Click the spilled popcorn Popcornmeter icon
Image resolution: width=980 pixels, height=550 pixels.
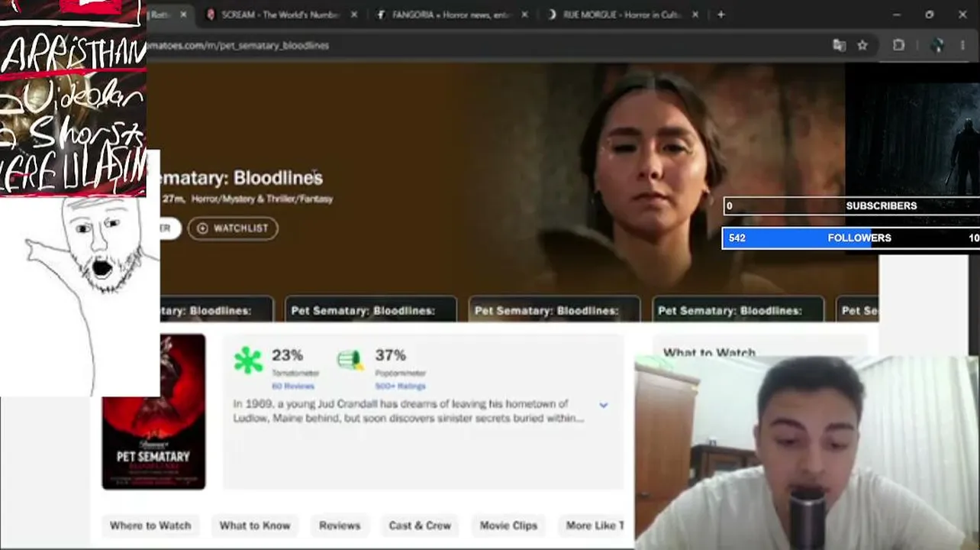(350, 360)
